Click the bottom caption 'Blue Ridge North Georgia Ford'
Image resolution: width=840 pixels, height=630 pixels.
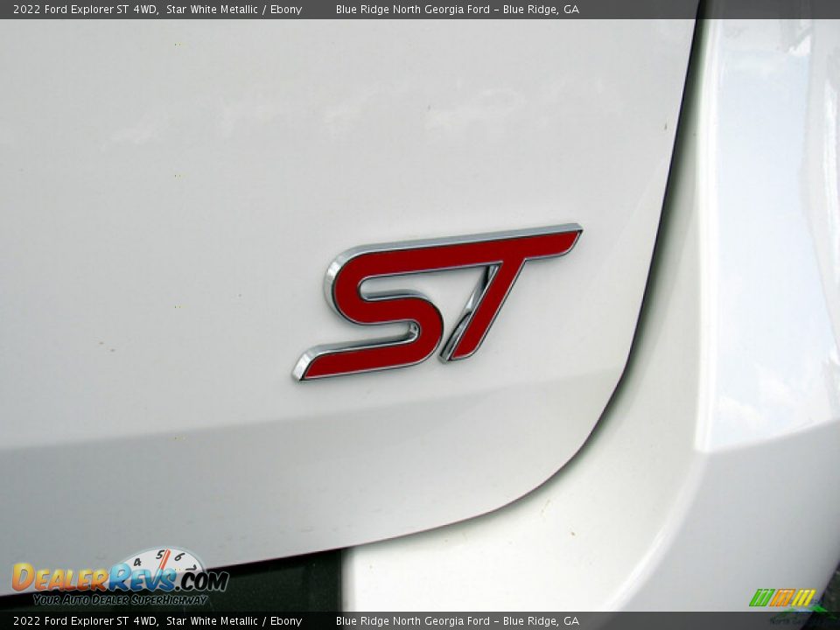[412, 621]
